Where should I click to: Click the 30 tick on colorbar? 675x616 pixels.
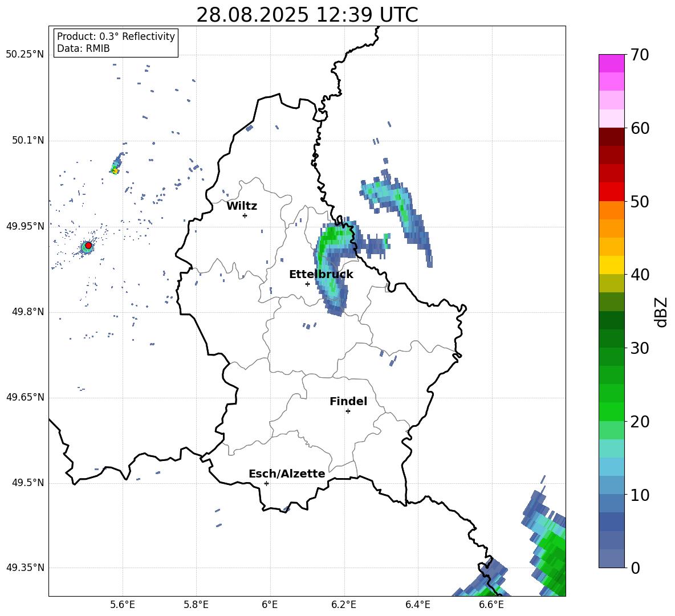640,348
